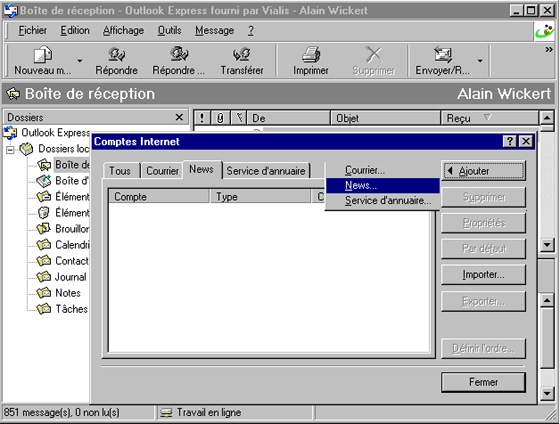This screenshot has height=424, width=560.
Task: Close the Dossiers pane with its X
Action: coord(179,117)
